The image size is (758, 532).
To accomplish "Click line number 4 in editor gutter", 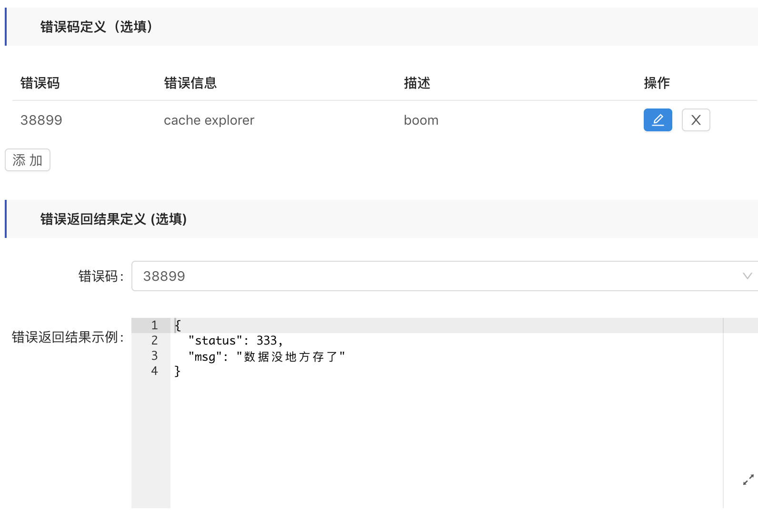I will (154, 371).
